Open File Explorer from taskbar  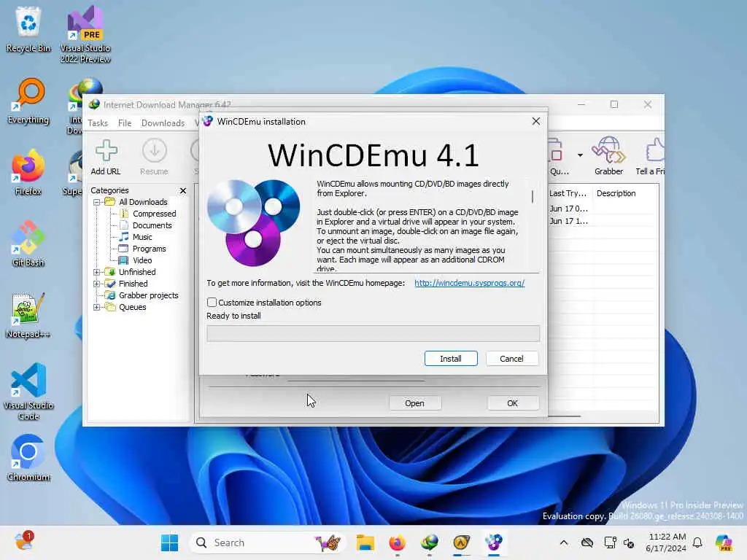(x=365, y=542)
